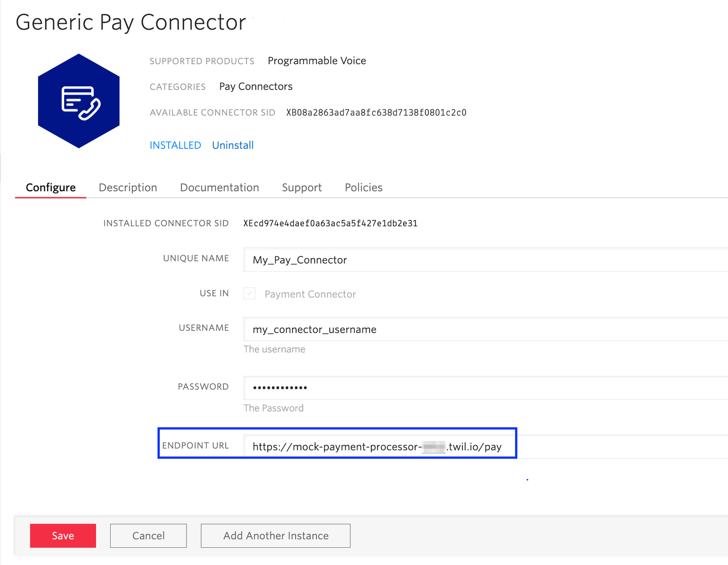Select the Installed Connector SID value
728x565 pixels.
coord(329,223)
